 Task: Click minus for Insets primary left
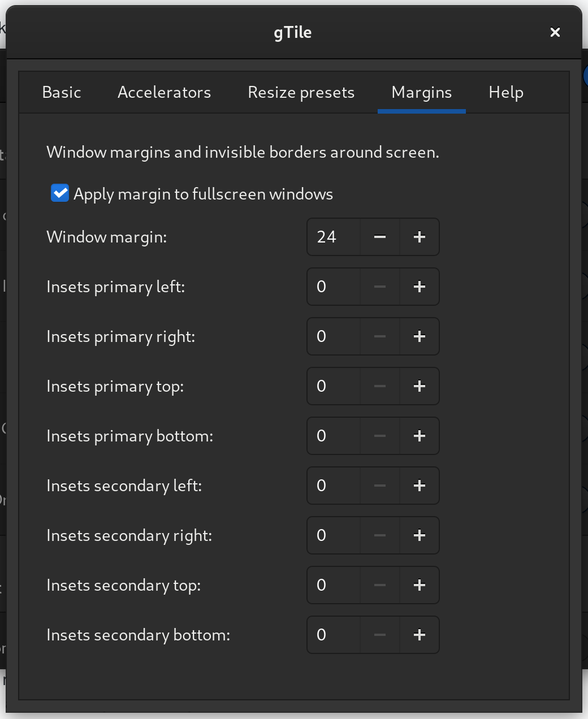pos(380,287)
